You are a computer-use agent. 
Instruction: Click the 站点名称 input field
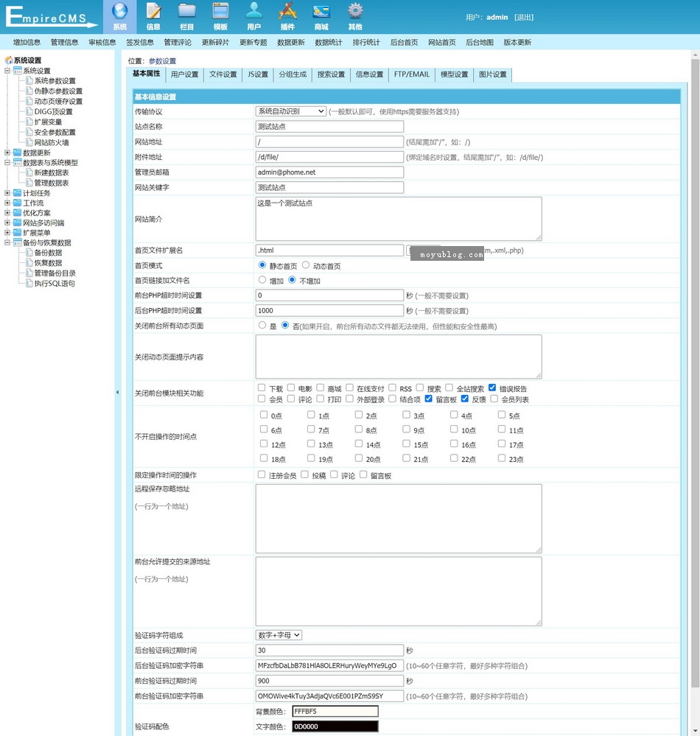click(x=329, y=126)
